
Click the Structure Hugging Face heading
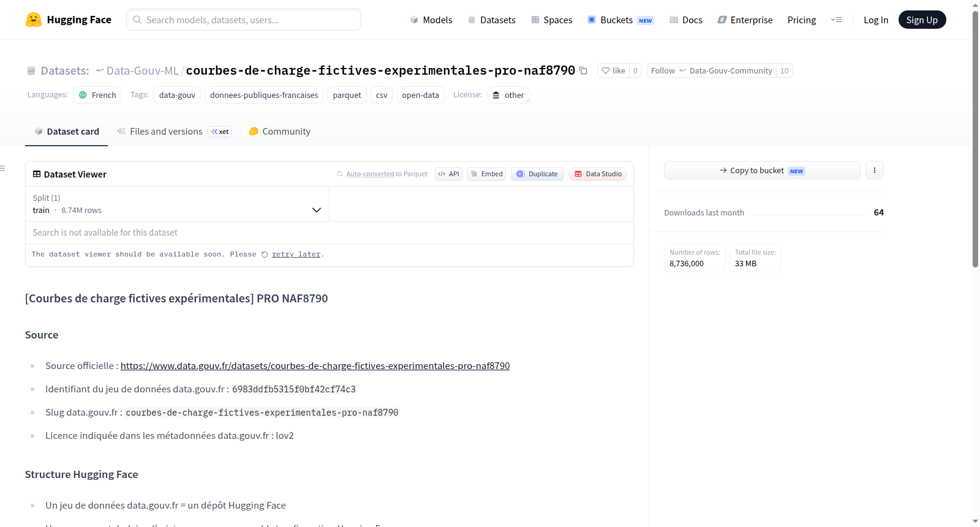click(x=81, y=474)
